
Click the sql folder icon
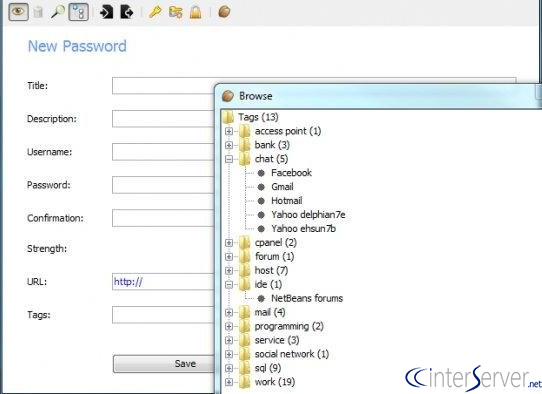[244, 368]
